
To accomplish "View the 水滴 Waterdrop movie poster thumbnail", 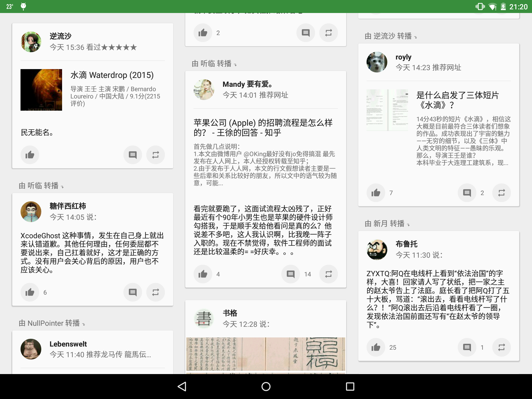I will coord(41,90).
